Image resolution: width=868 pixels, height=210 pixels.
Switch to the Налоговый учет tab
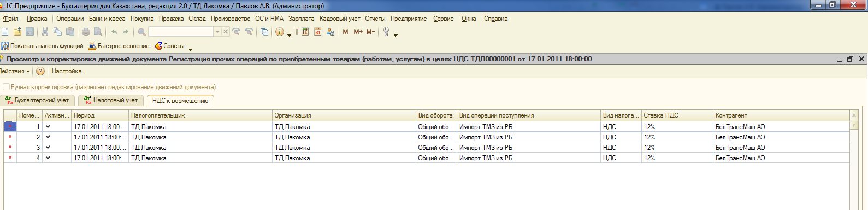click(111, 100)
